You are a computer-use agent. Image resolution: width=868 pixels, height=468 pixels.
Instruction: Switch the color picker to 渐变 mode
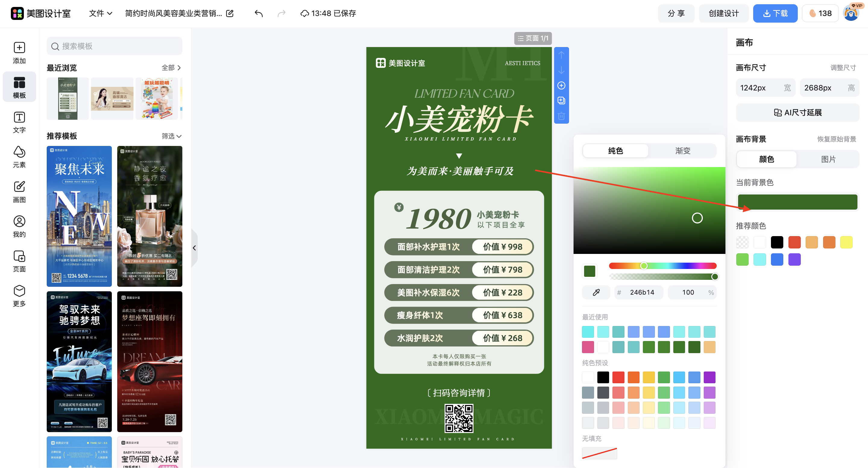click(682, 151)
